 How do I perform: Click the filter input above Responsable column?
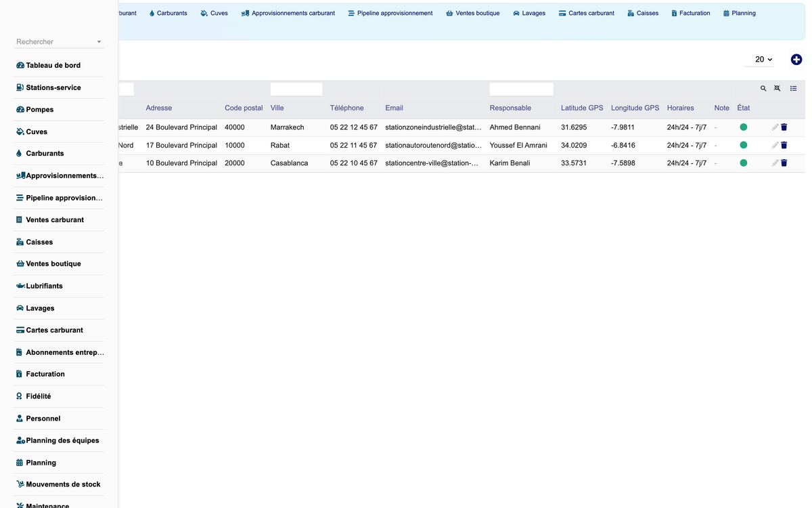click(x=522, y=89)
